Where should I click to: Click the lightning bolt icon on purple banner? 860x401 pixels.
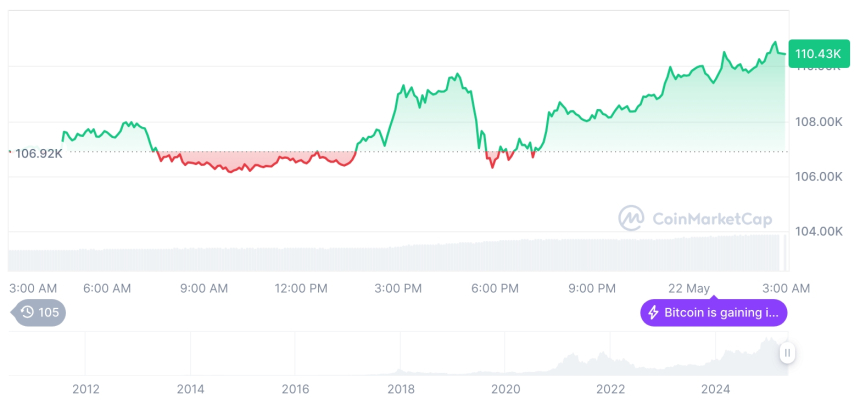[x=654, y=313]
